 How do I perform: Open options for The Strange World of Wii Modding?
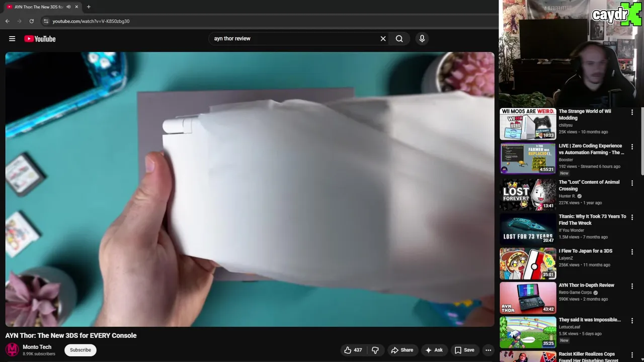632,113
